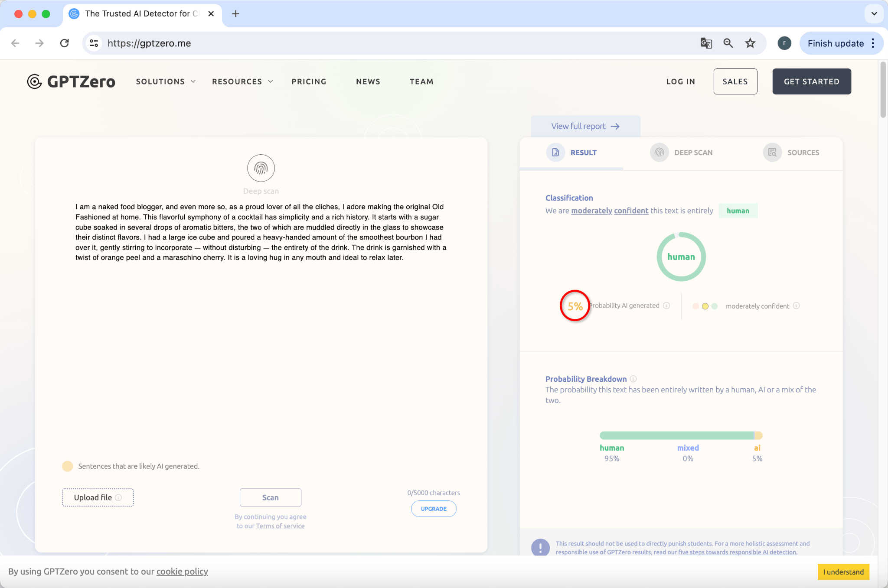Expand the RESOURCES dropdown
This screenshot has width=888, height=588.
coord(243,81)
